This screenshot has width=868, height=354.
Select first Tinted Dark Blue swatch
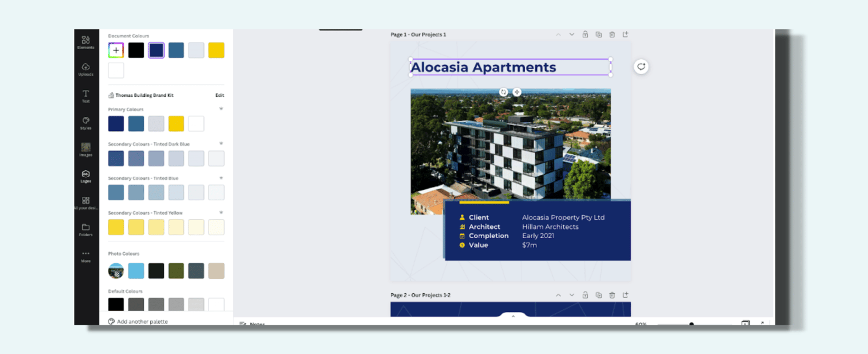click(x=116, y=158)
